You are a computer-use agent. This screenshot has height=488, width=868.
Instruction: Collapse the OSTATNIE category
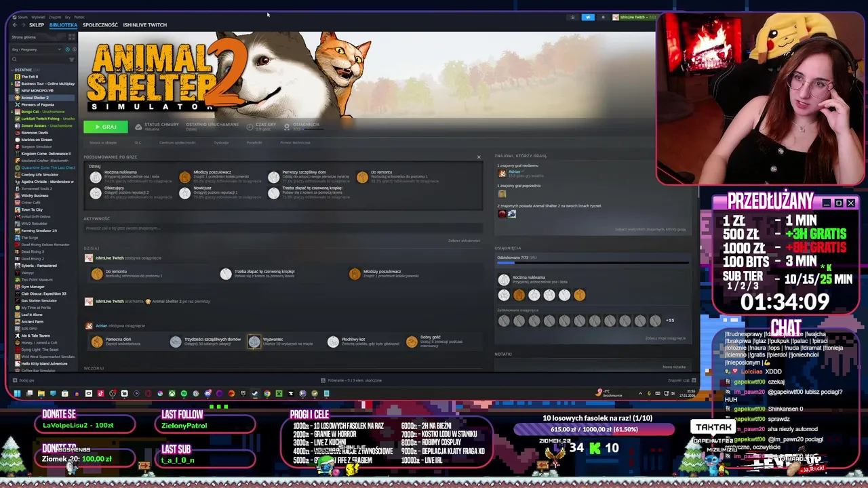(x=12, y=70)
